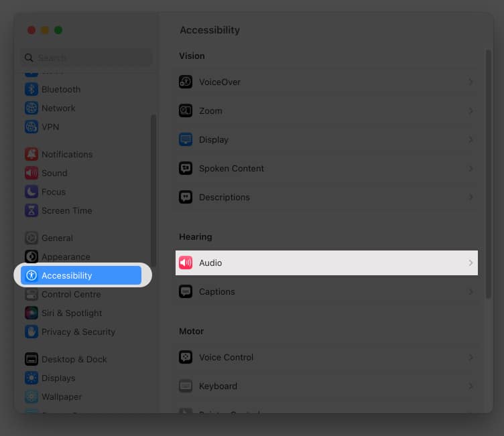Click the Siri & Spotlight icon

(x=31, y=313)
